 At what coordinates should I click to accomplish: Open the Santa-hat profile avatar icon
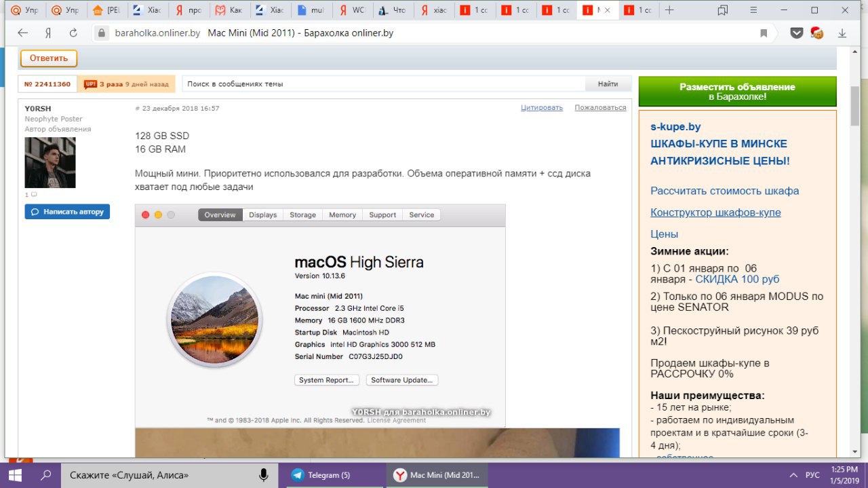coord(816,32)
